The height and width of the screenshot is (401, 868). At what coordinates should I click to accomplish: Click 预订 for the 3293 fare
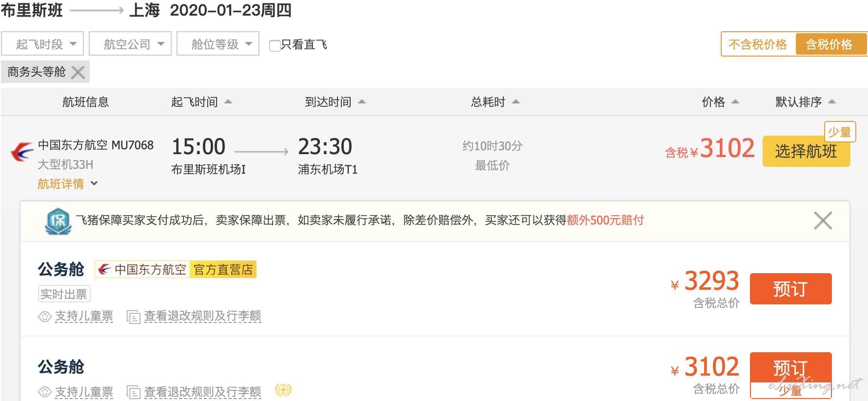791,289
